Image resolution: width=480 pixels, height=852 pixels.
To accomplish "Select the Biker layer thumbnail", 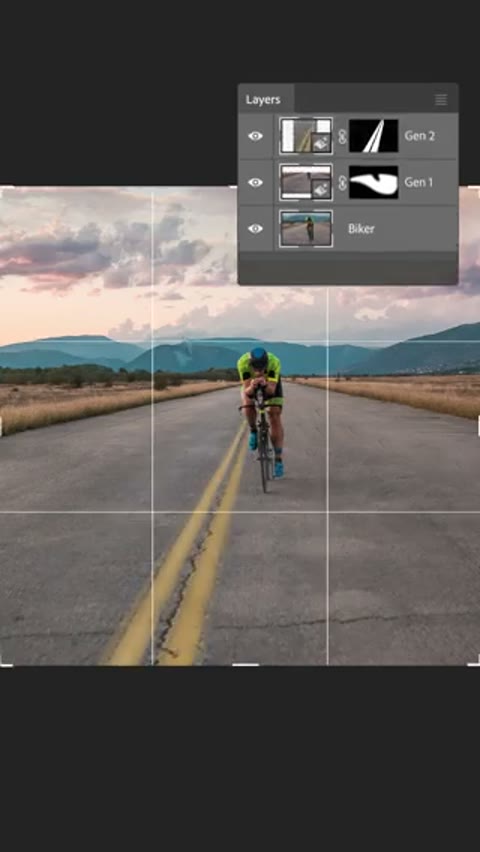I will pos(306,229).
